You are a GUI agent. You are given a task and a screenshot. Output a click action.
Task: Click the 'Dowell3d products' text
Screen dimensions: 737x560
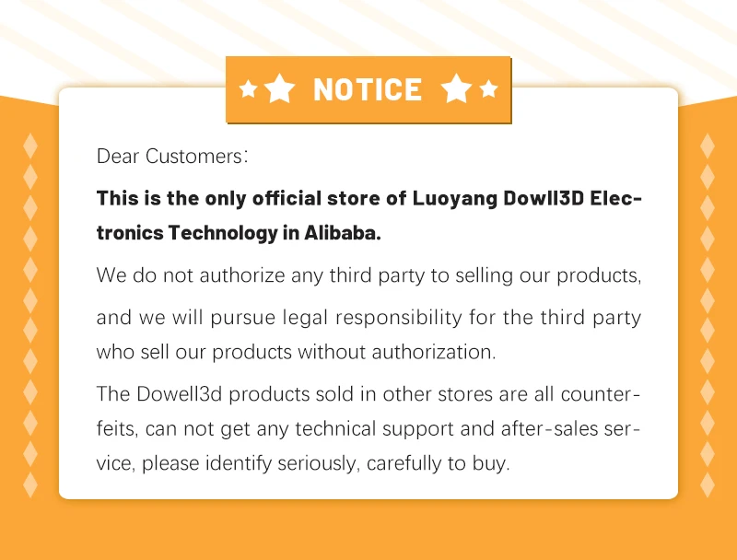(223, 394)
